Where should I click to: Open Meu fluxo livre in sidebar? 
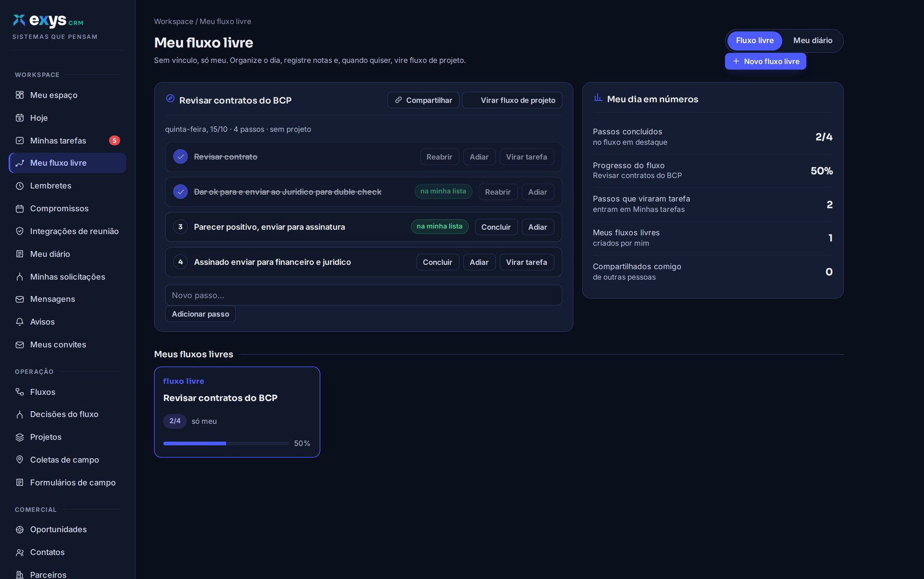pyautogui.click(x=67, y=163)
